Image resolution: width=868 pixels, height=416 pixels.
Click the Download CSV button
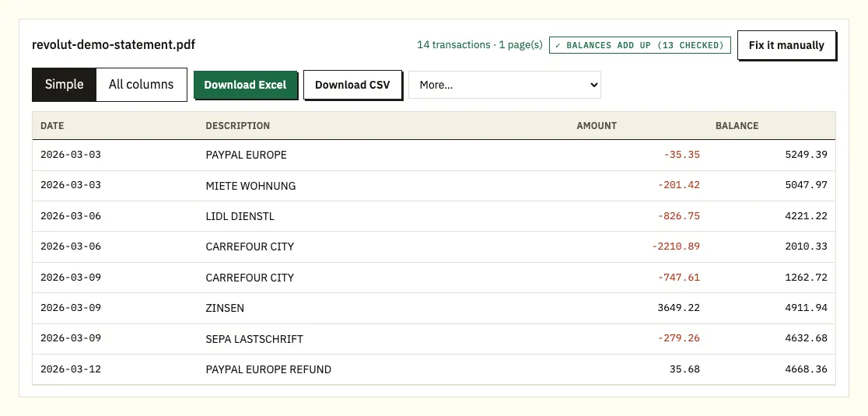point(352,86)
